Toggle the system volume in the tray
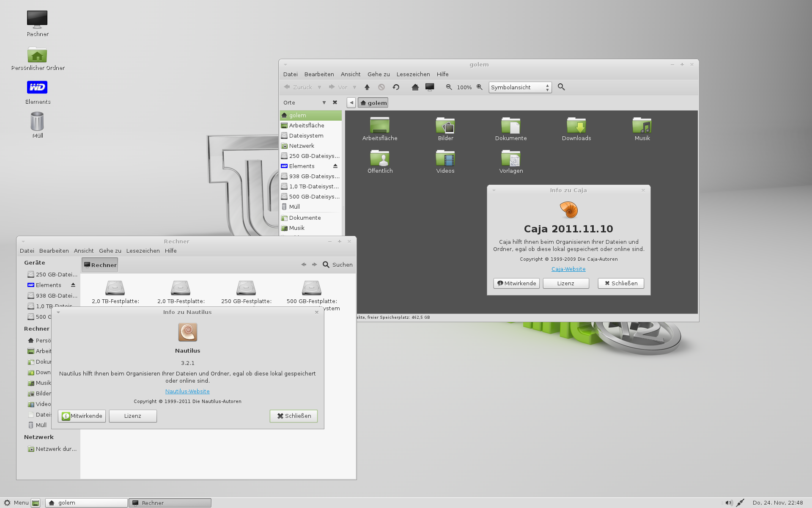The height and width of the screenshot is (508, 812). [728, 502]
